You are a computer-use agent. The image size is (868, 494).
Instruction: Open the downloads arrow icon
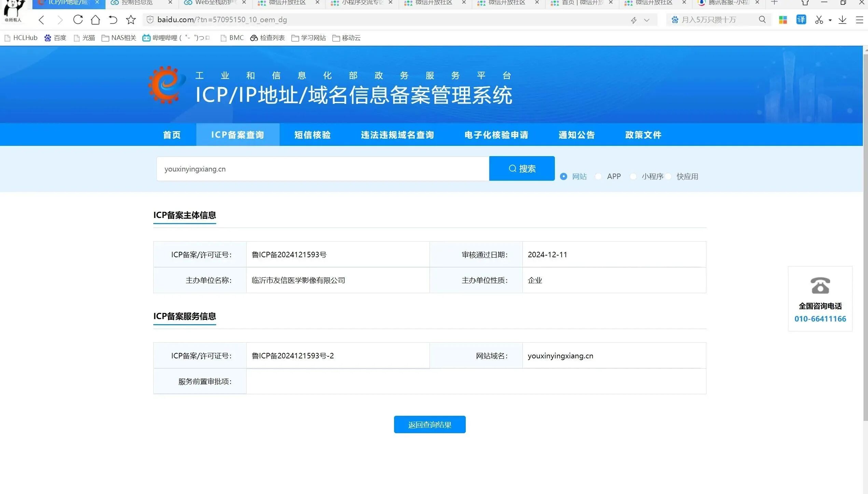(842, 20)
